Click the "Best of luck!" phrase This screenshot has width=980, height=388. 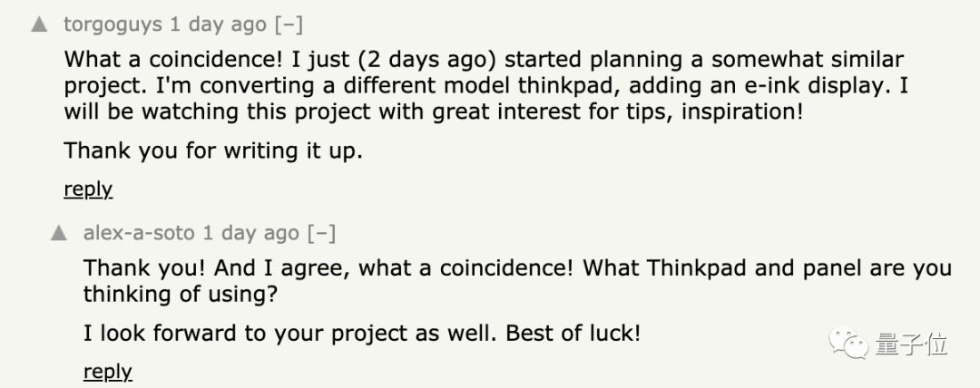pyautogui.click(x=573, y=333)
